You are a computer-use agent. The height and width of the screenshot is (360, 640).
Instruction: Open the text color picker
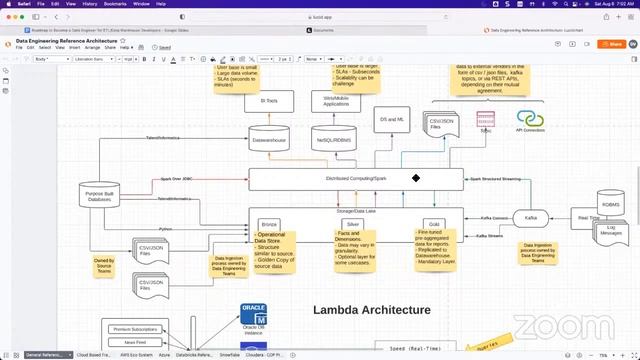pos(173,59)
